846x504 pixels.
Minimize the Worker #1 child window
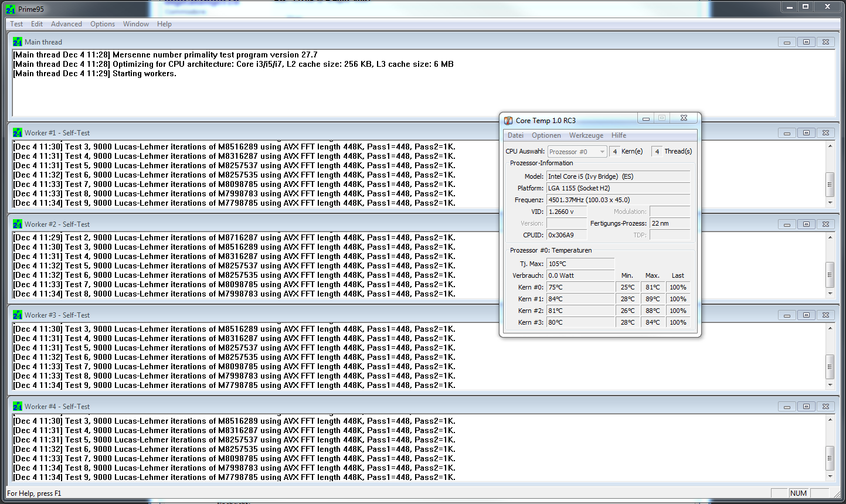[x=787, y=133]
